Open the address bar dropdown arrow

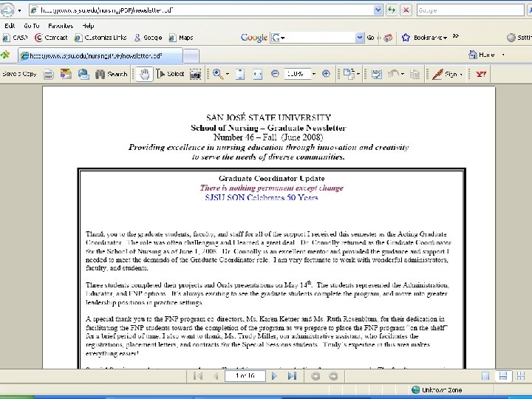(378, 10)
